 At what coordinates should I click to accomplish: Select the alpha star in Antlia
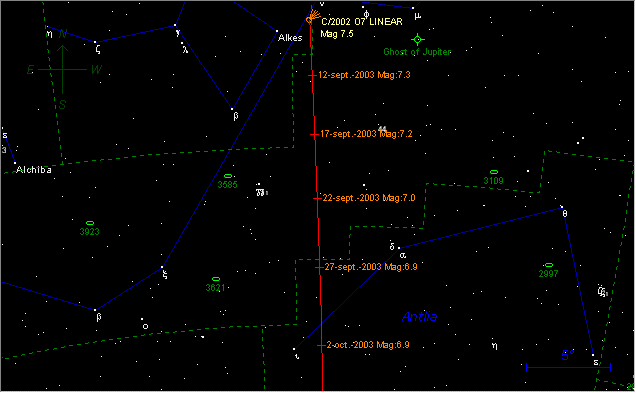(x=399, y=248)
